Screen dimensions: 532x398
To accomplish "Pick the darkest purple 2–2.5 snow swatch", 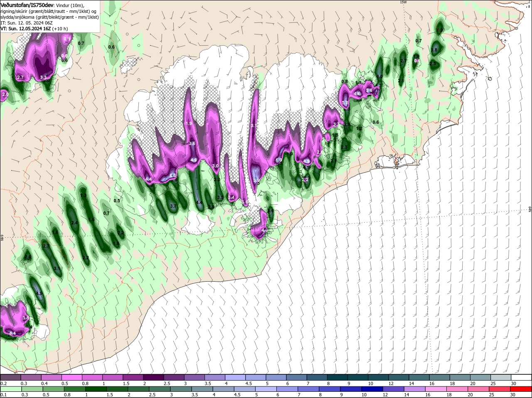I will (x=153, y=378).
